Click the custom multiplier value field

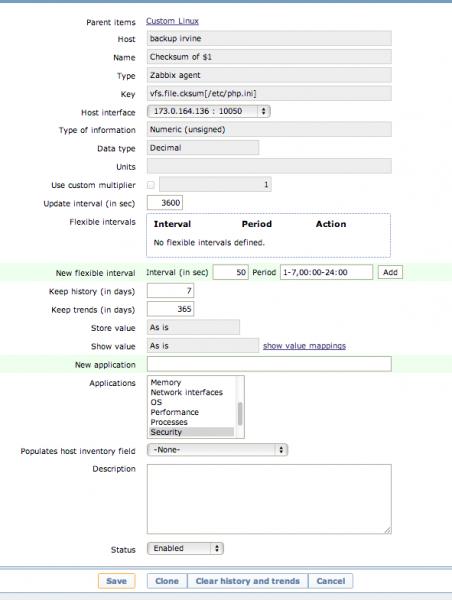click(215, 184)
